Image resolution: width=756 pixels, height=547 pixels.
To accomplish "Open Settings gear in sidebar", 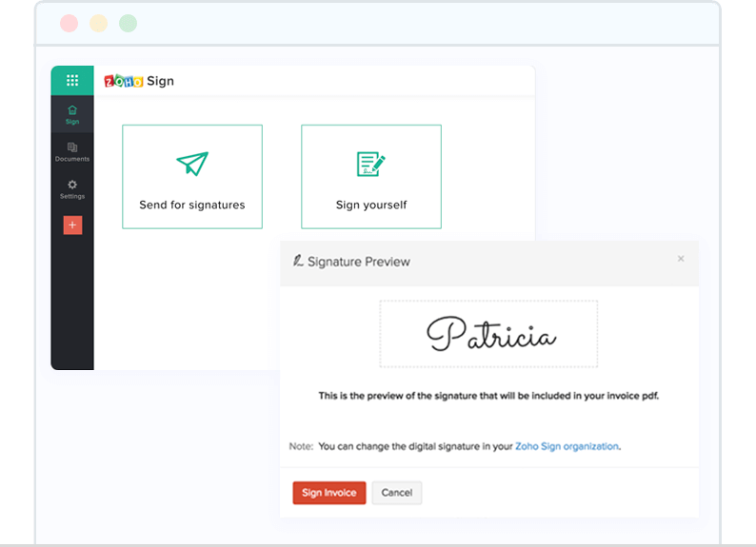I will point(72,185).
